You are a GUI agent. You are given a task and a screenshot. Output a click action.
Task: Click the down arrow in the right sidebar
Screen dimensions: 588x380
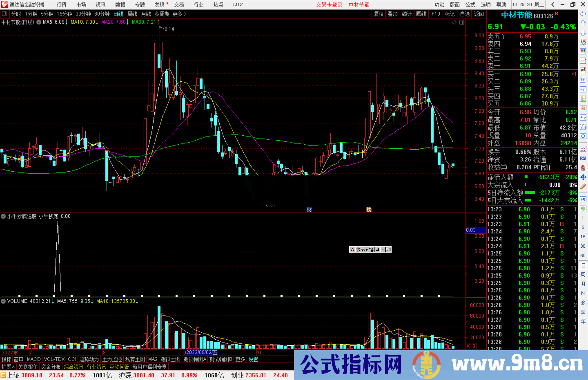[583, 33]
